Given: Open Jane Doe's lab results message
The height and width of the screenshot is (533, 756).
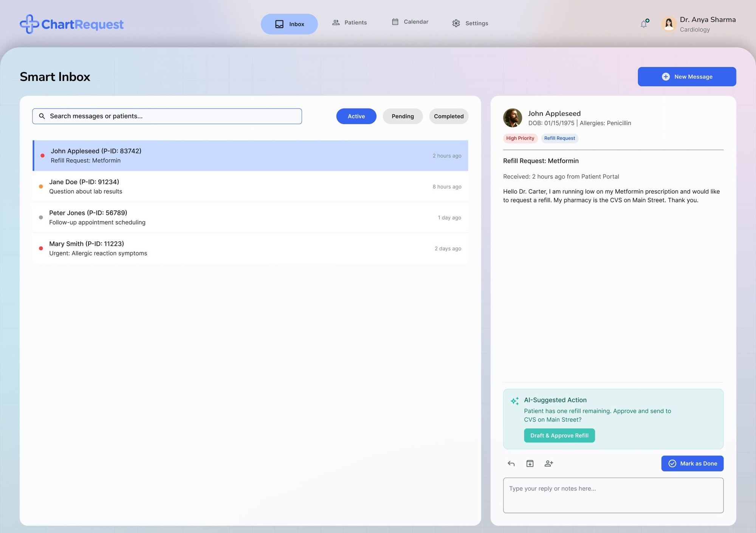Looking at the screenshot, I should click(x=250, y=186).
